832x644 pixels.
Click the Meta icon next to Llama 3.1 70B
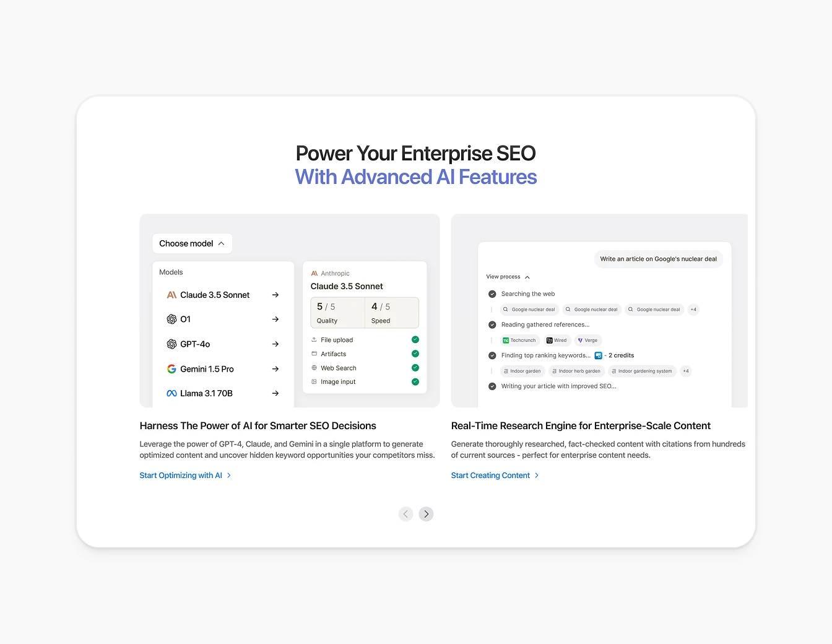[x=171, y=393]
